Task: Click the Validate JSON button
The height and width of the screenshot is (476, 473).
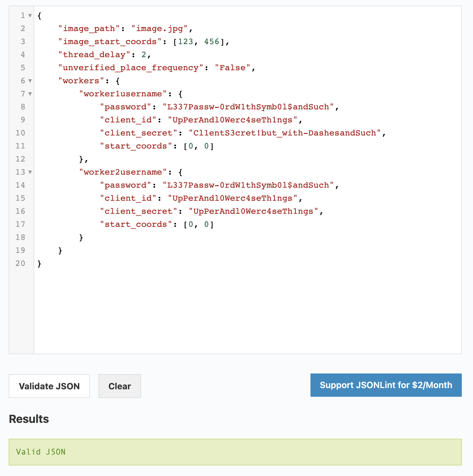Action: pos(49,386)
